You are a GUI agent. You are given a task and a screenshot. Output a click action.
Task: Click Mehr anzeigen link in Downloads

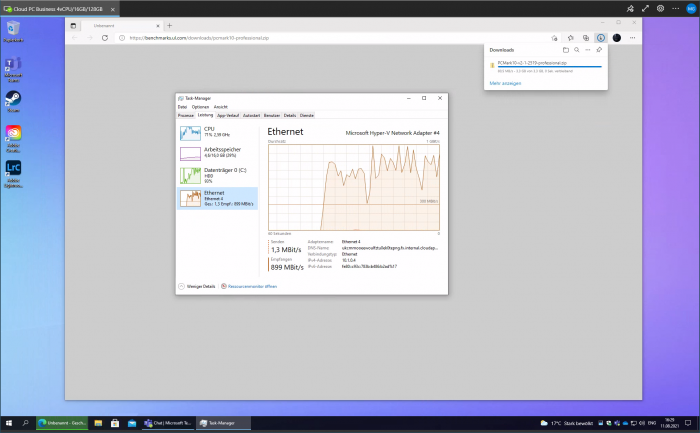click(x=505, y=83)
